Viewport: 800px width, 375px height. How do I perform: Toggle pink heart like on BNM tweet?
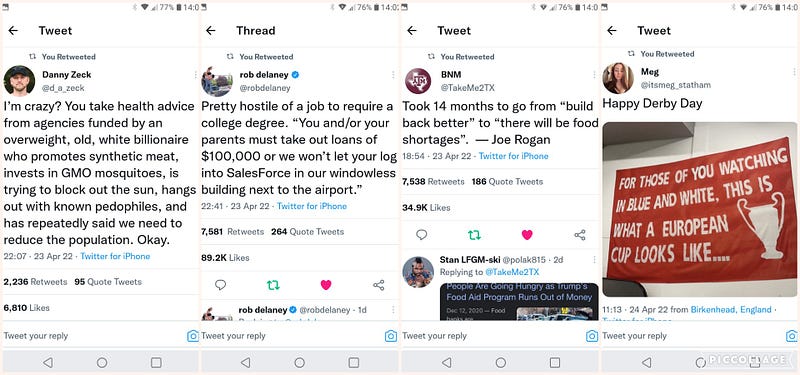527,235
